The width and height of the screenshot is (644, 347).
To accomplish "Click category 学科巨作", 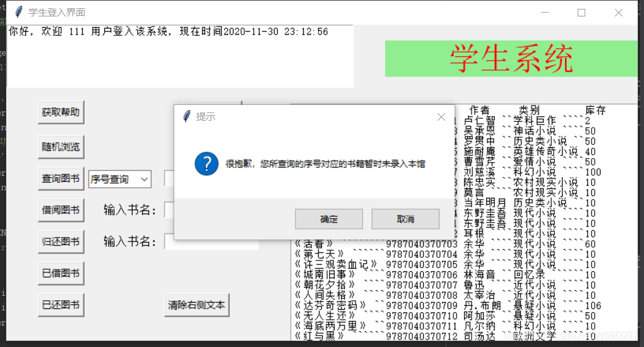I will click(x=534, y=121).
